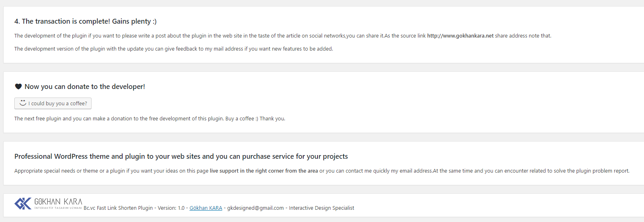Click "Now you can donate to the developer!" heading

tap(85, 87)
